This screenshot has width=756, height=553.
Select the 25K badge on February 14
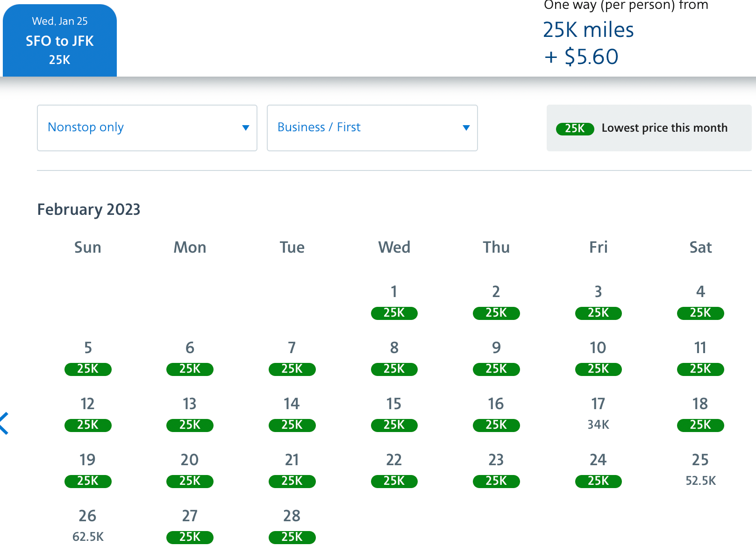[x=292, y=425]
